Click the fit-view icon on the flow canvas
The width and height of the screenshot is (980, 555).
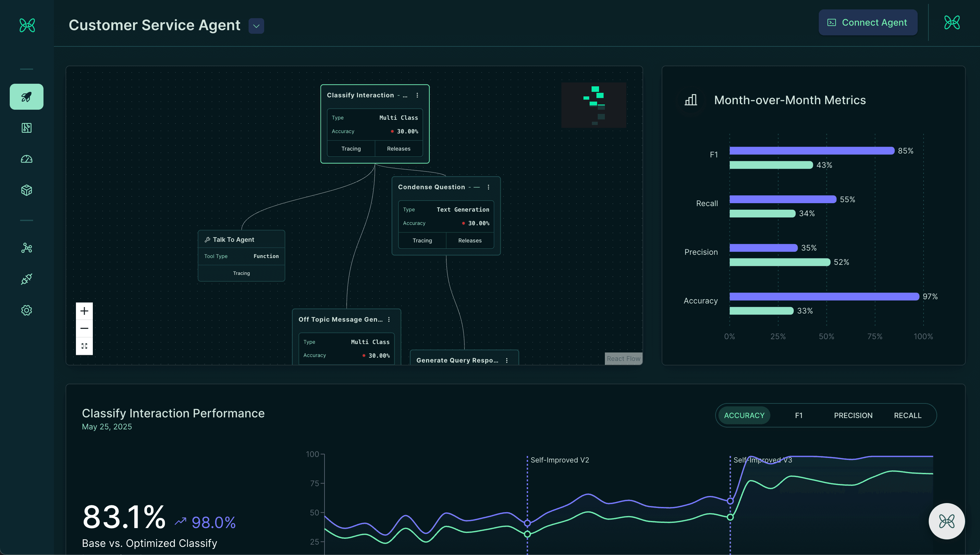tap(84, 346)
